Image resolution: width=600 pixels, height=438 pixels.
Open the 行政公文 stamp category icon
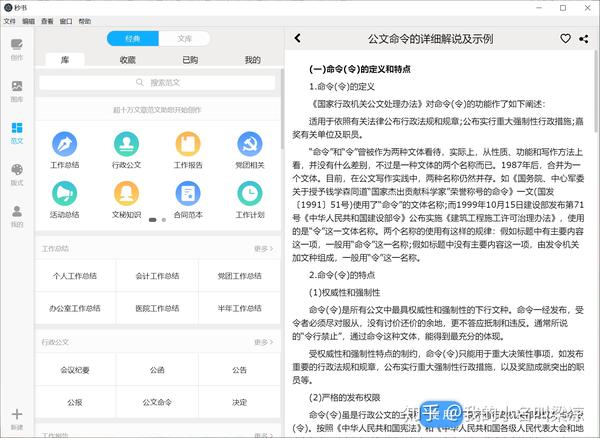(x=126, y=144)
